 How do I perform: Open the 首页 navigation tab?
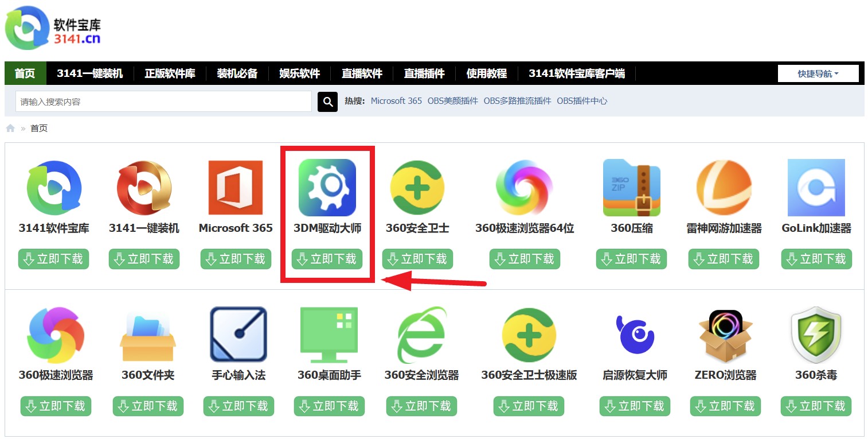(25, 73)
